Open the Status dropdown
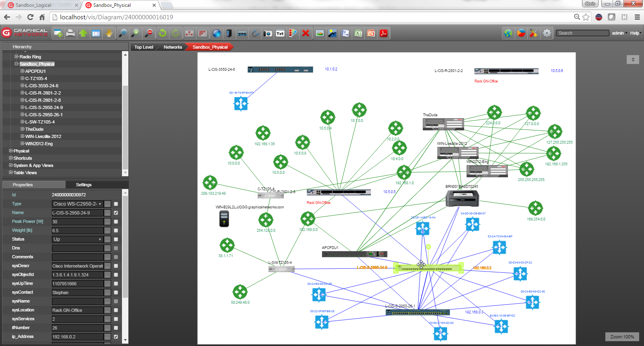 [78, 239]
